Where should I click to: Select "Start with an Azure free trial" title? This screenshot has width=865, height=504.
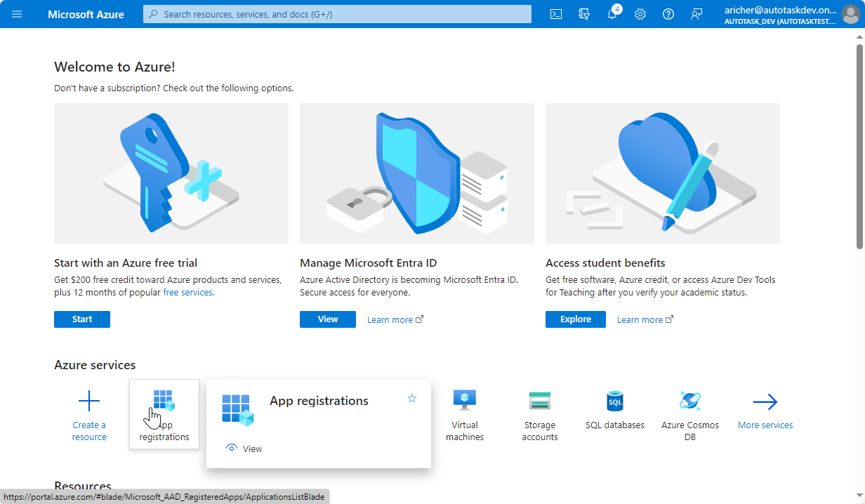coord(126,263)
